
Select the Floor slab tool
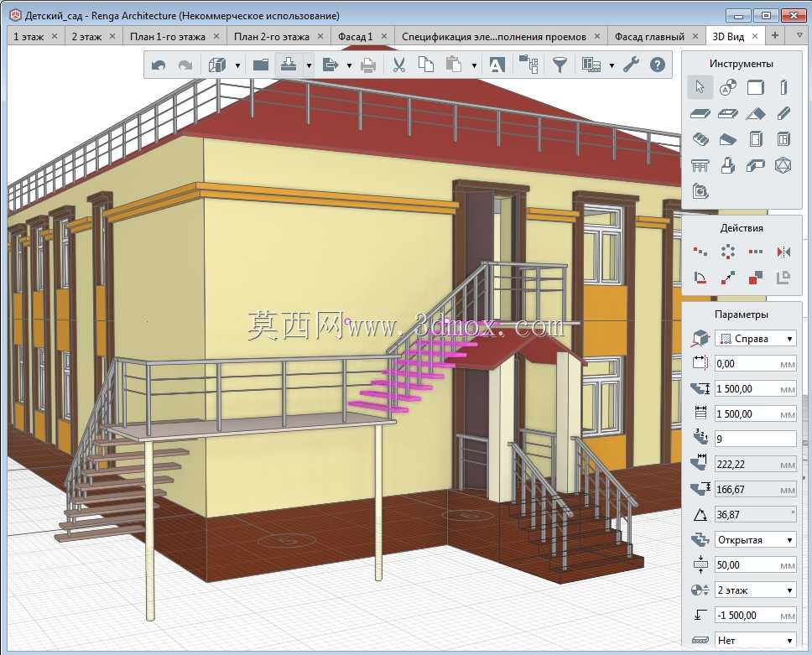pos(700,113)
